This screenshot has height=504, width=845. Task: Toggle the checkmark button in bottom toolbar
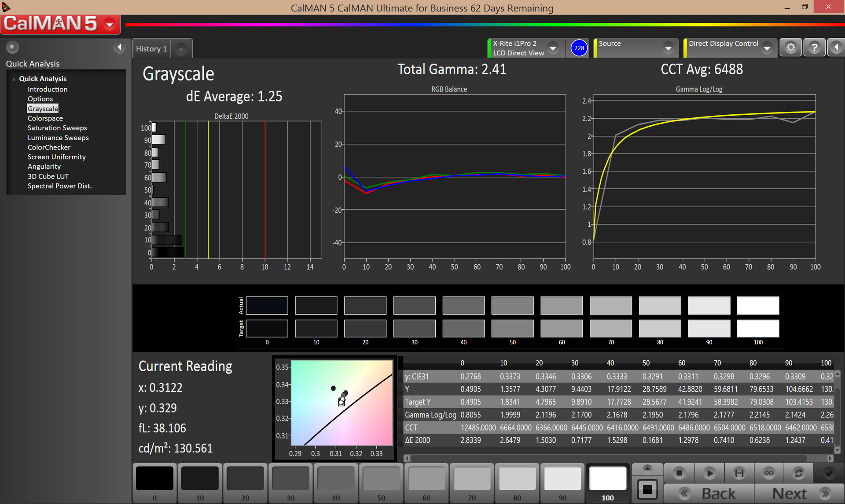(829, 473)
